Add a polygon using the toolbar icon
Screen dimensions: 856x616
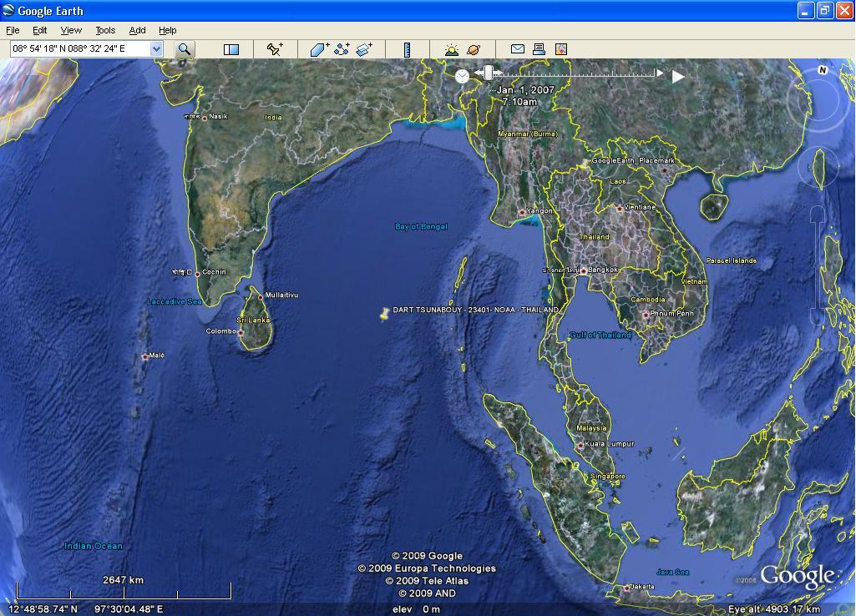(x=319, y=49)
